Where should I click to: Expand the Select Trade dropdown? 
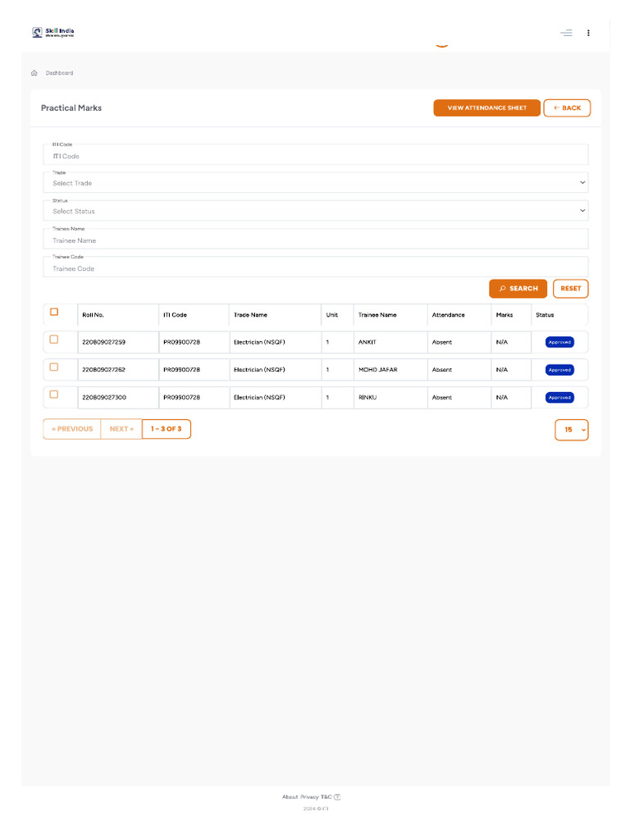click(x=316, y=183)
